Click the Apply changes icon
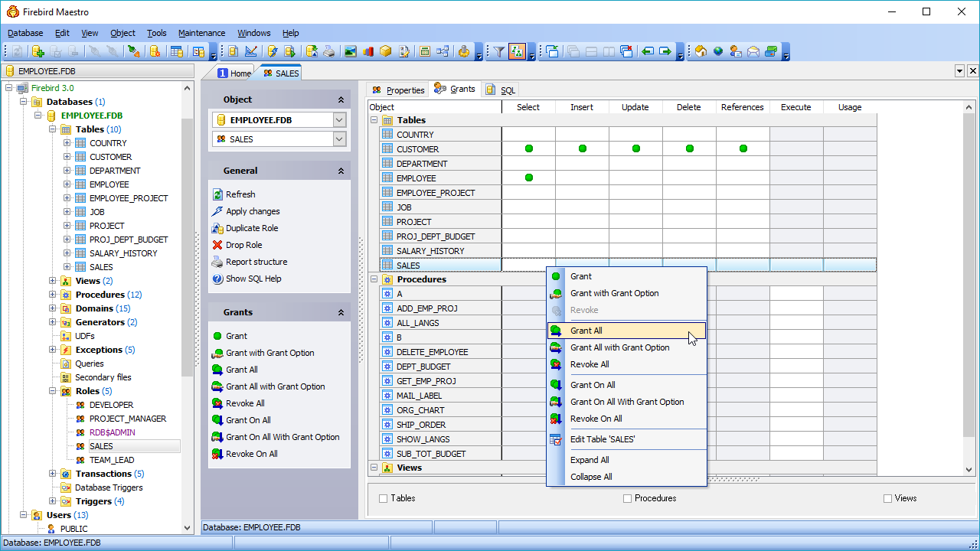 point(217,211)
